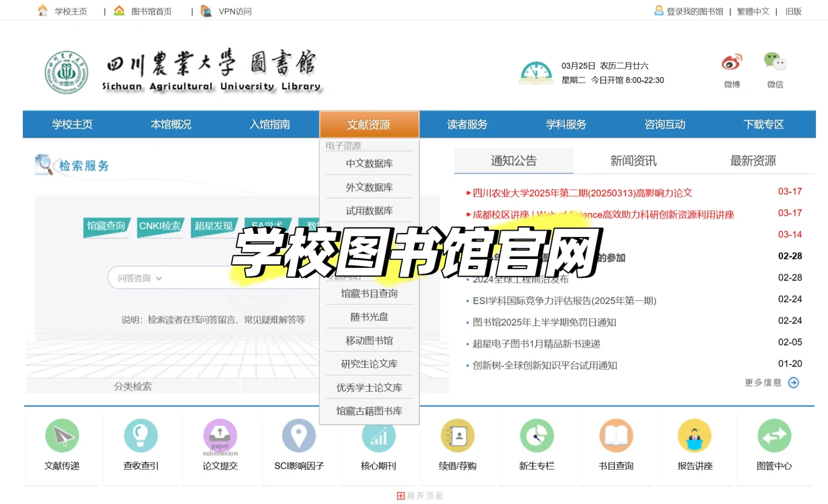Open 超星电子图书1月精品新书速递
Viewport: 828px width, 504px height.
[536, 344]
